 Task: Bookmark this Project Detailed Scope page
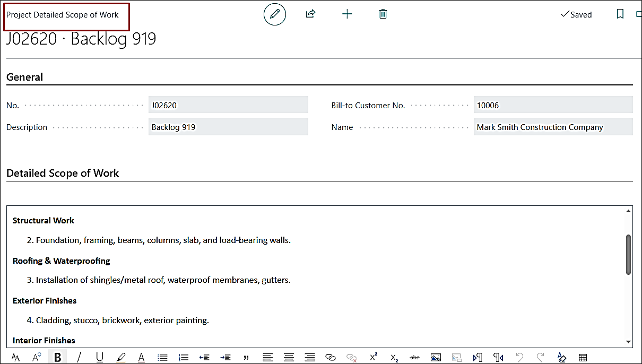(620, 14)
